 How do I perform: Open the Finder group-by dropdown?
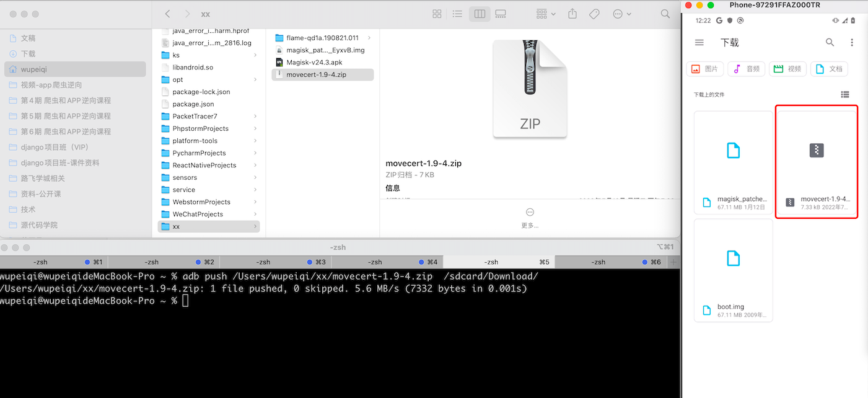click(546, 14)
